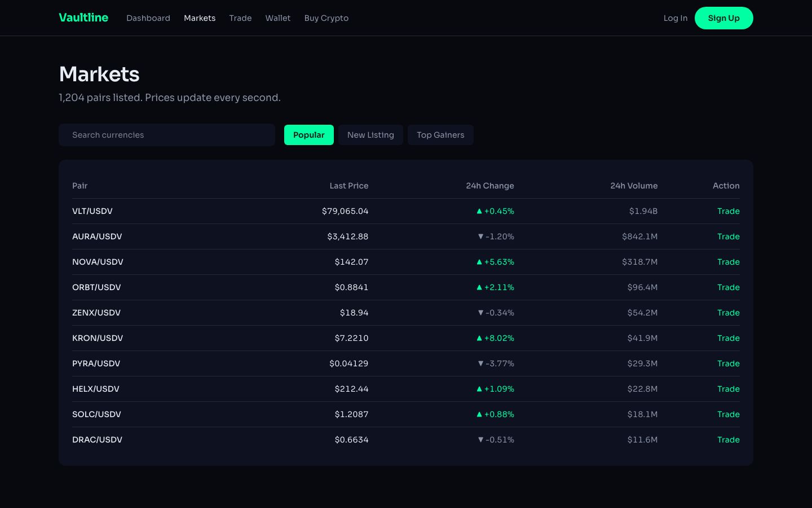Select the Popular filter tab

click(x=309, y=135)
